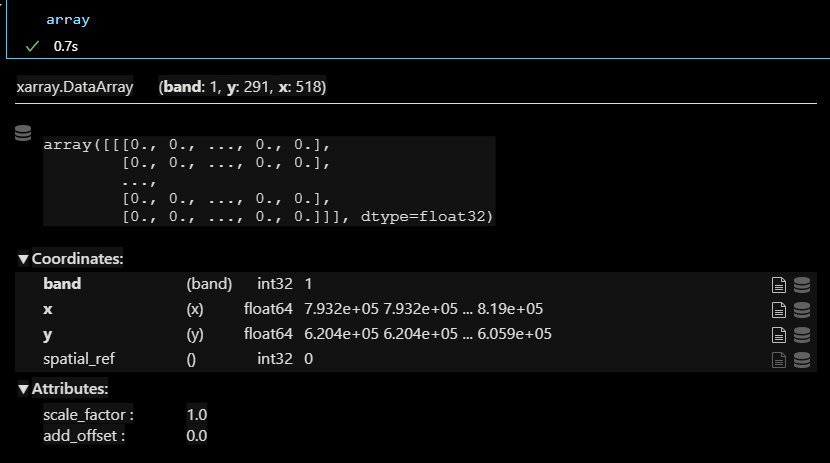Click the scale_factor attribute label
This screenshot has height=463, width=830.
point(88,415)
